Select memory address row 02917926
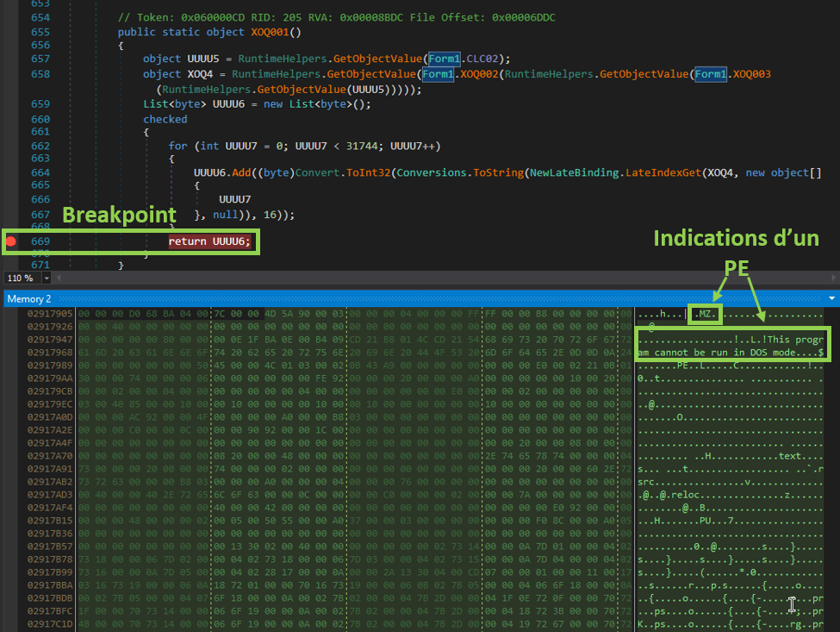 [x=49, y=327]
